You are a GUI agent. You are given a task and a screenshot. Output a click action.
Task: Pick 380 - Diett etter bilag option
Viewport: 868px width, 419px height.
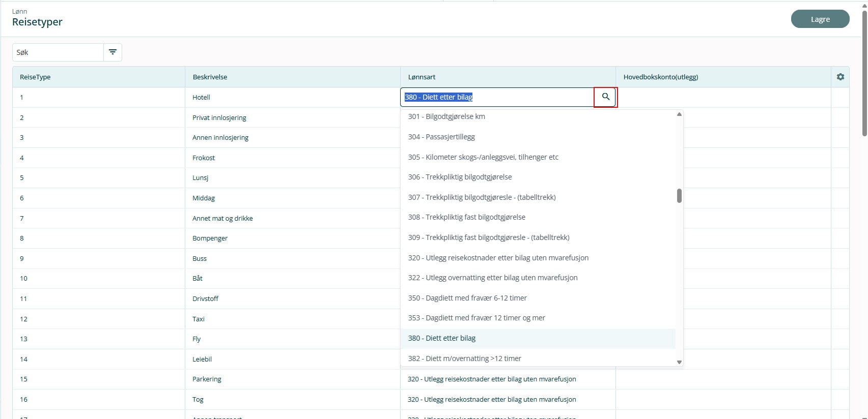tap(442, 338)
